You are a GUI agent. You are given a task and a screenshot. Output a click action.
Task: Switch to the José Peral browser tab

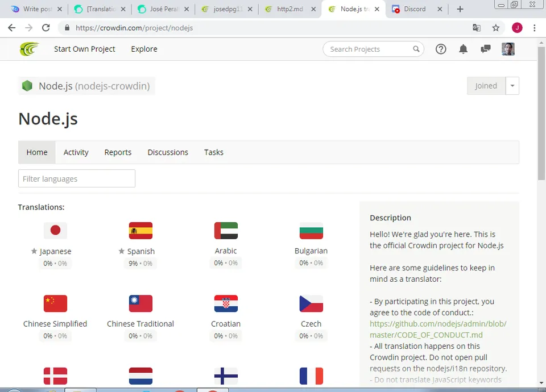pos(164,9)
